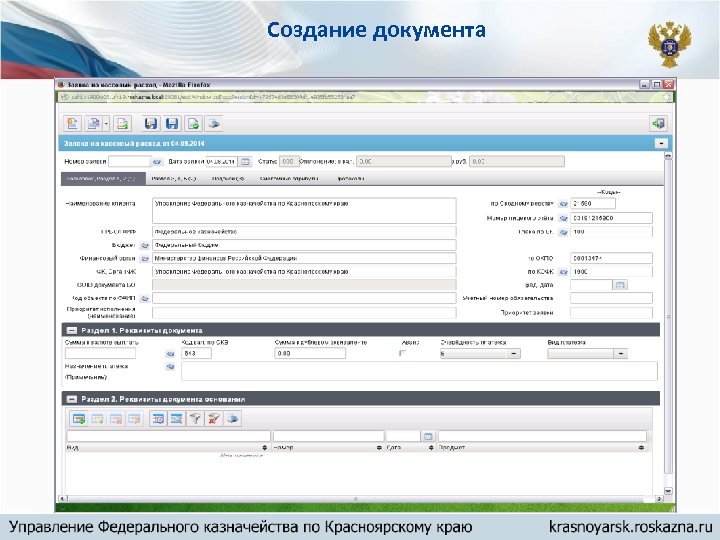The height and width of the screenshot is (540, 720).
Task: Click the lookup icon beside Код вал. по ОКВ
Action: pos(170,354)
